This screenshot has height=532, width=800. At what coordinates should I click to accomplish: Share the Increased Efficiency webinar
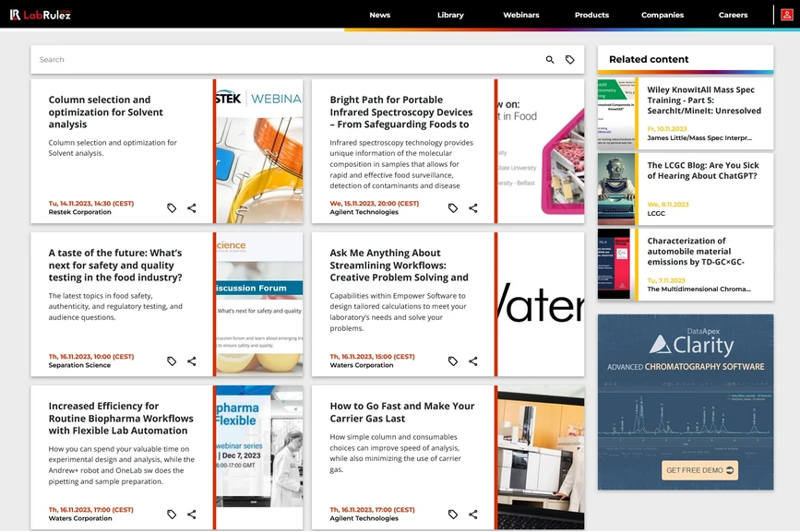(192, 514)
